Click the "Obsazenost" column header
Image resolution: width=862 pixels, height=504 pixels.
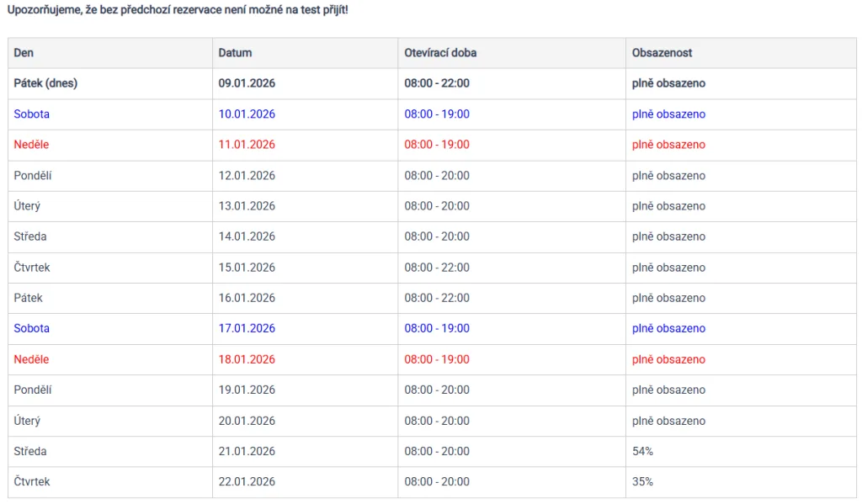click(662, 53)
